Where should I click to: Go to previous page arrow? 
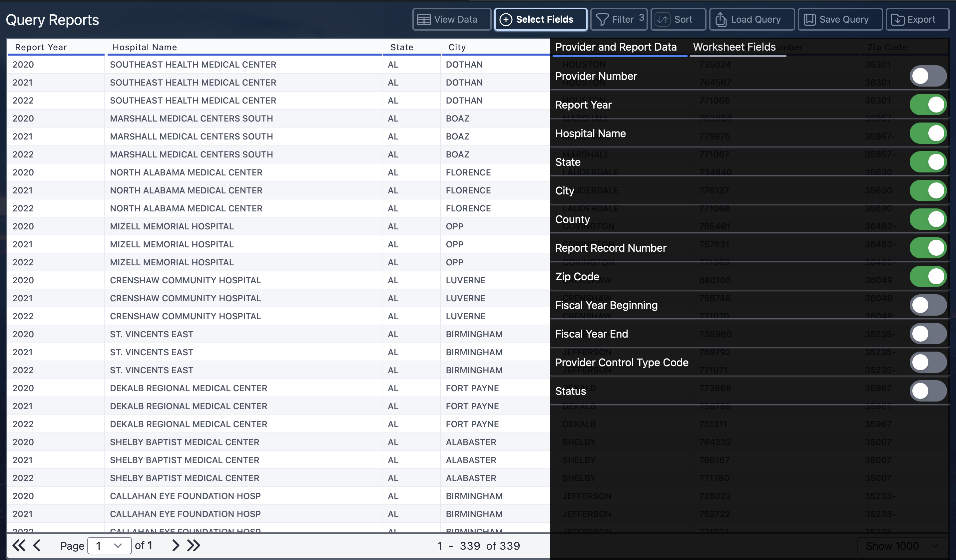click(x=37, y=545)
